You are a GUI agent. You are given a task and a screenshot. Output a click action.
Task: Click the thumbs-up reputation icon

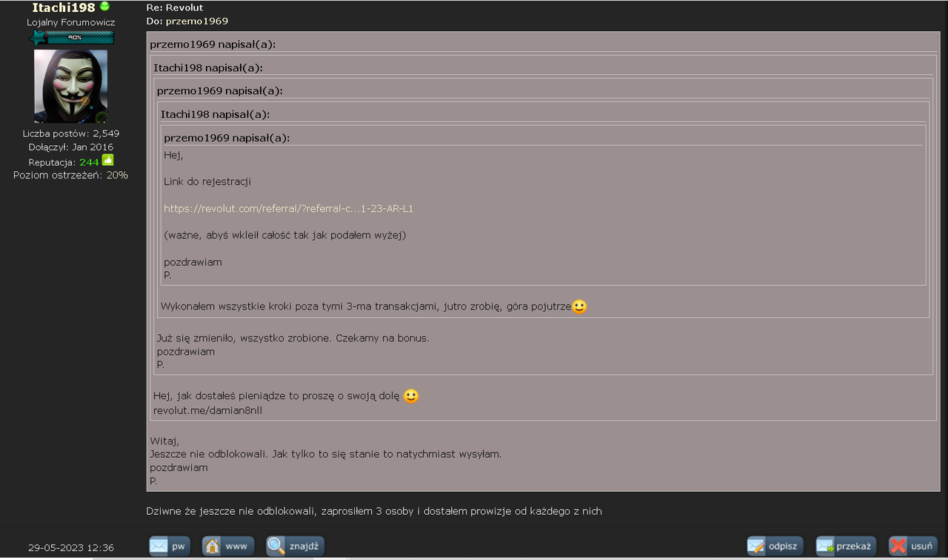pos(107,160)
